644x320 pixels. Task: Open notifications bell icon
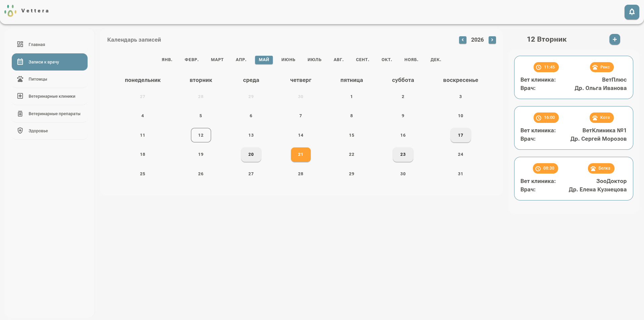pos(632,12)
